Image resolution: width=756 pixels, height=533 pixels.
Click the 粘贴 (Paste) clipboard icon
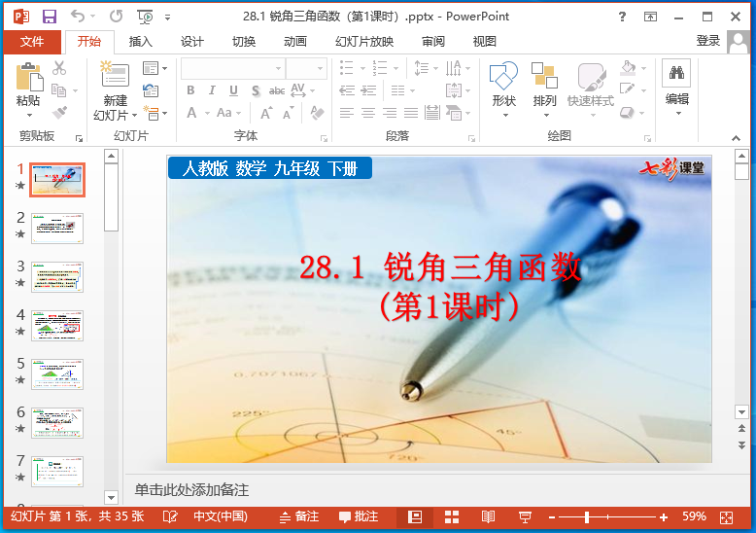(x=29, y=76)
